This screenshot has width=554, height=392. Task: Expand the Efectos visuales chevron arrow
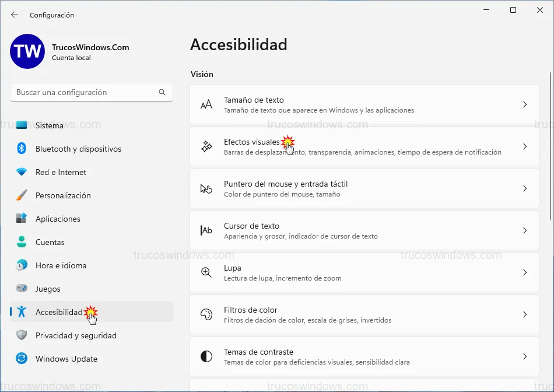pyautogui.click(x=525, y=146)
